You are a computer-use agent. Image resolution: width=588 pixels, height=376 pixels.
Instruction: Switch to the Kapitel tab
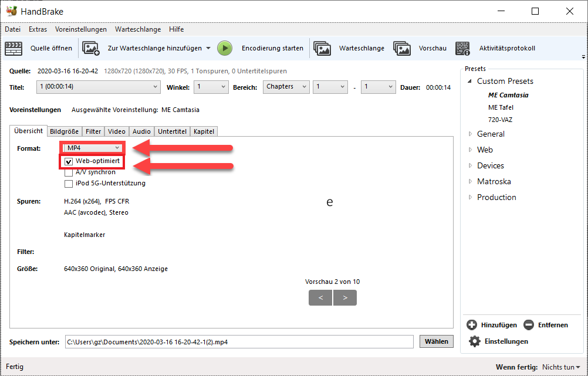point(204,131)
